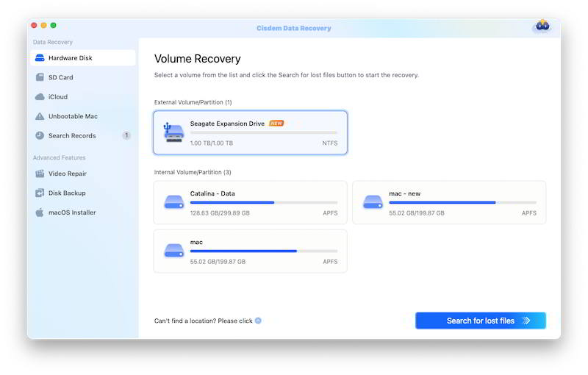Go to Search Records

click(x=83, y=135)
